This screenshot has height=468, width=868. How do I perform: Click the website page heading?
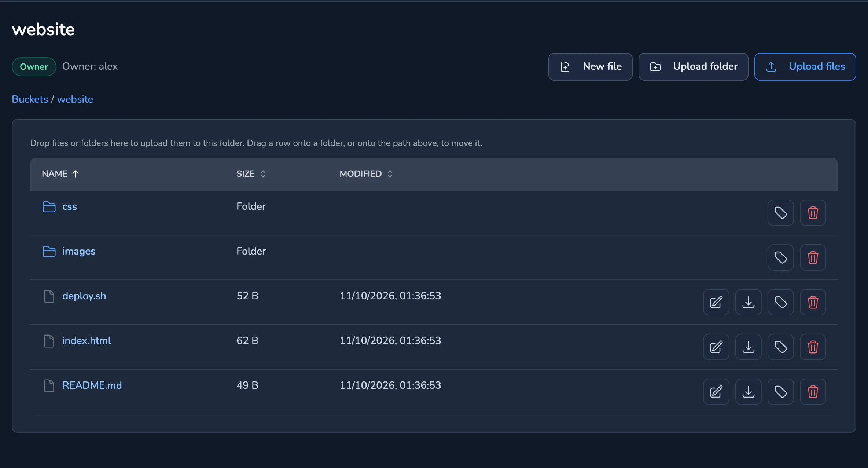click(x=43, y=29)
